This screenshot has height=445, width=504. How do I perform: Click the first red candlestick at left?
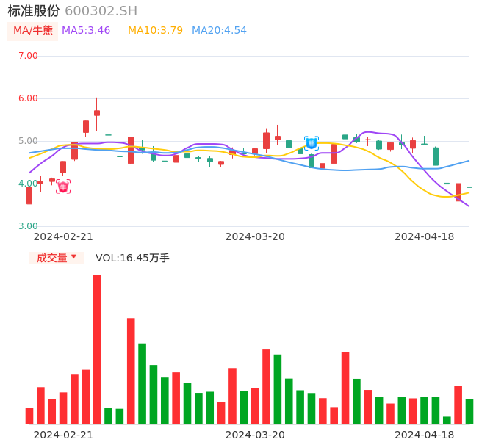[29, 195]
